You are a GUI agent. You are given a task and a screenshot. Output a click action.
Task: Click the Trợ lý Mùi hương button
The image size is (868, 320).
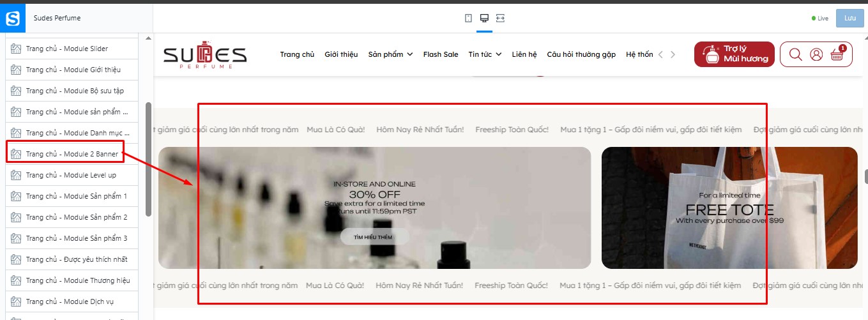735,54
